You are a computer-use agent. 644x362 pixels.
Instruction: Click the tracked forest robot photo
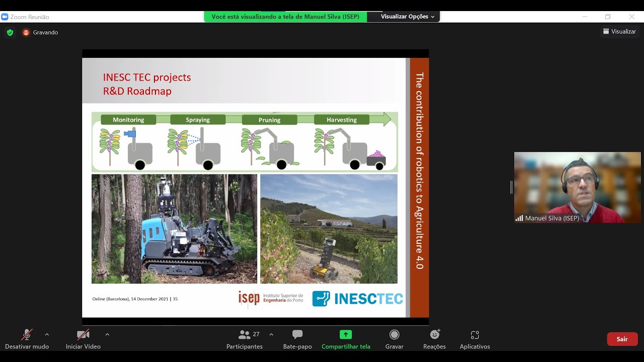(174, 229)
